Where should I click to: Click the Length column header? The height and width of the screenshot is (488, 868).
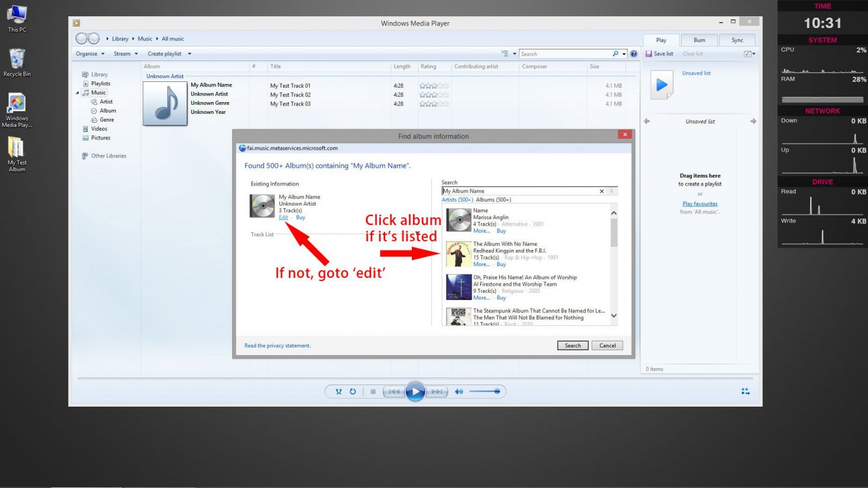(402, 66)
